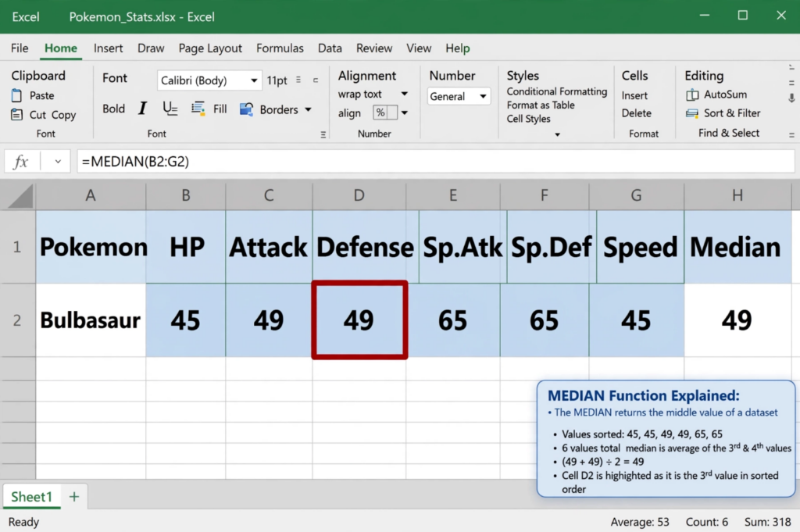Switch to the Data tab
This screenshot has width=800, height=532.
(x=330, y=48)
